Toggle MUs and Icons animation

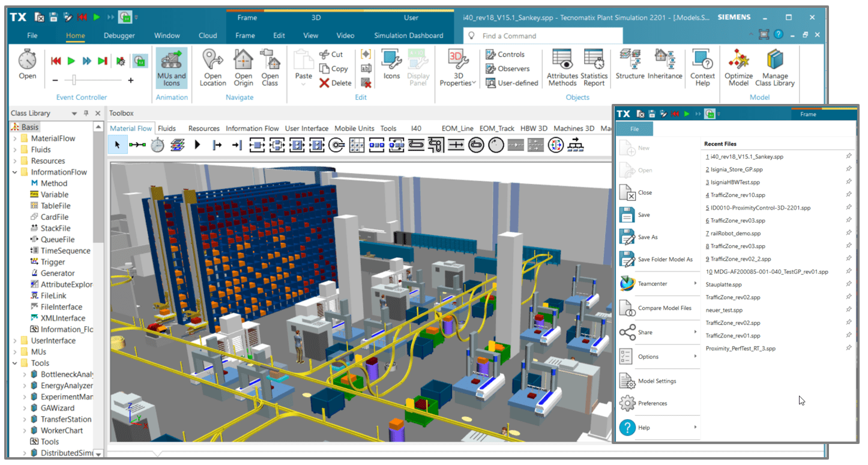tap(172, 67)
